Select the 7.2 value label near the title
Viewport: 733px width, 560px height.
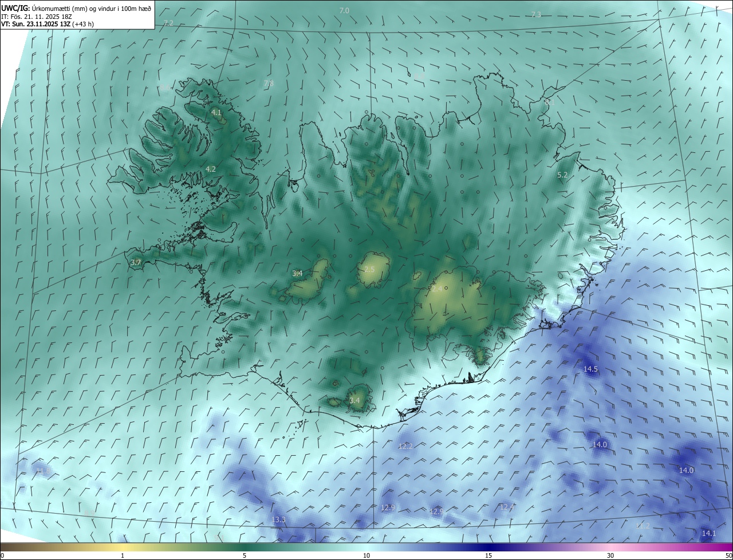168,23
